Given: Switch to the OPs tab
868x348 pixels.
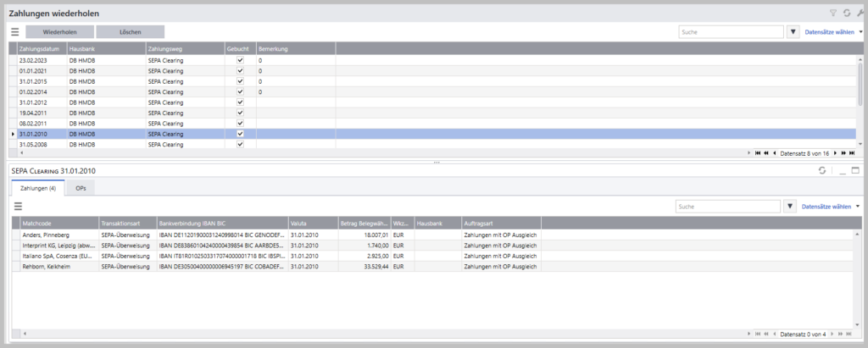Looking at the screenshot, I should tap(81, 189).
